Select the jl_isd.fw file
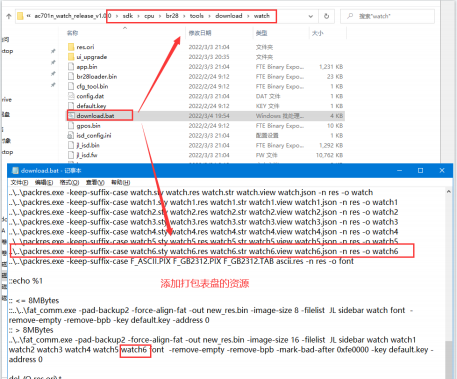The width and height of the screenshot is (457, 379). click(87, 155)
